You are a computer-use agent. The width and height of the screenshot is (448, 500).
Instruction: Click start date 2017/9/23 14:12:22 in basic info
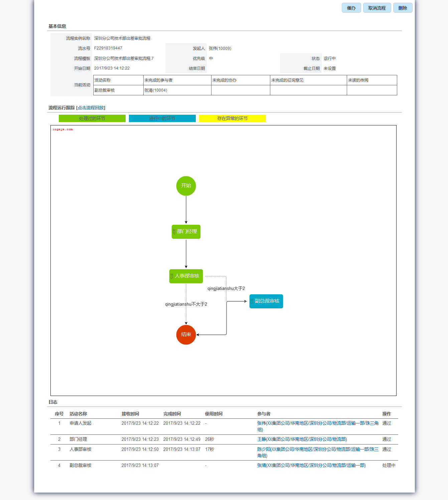pyautogui.click(x=112, y=68)
